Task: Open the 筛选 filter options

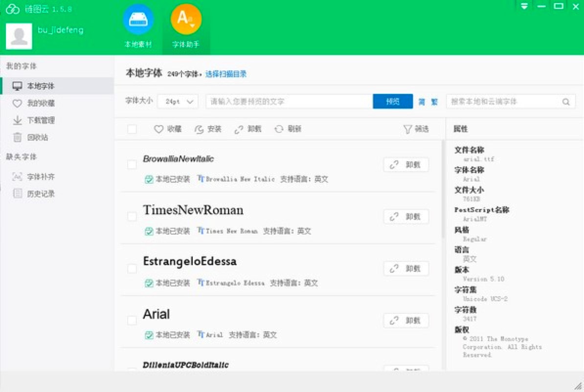Action: pyautogui.click(x=415, y=129)
